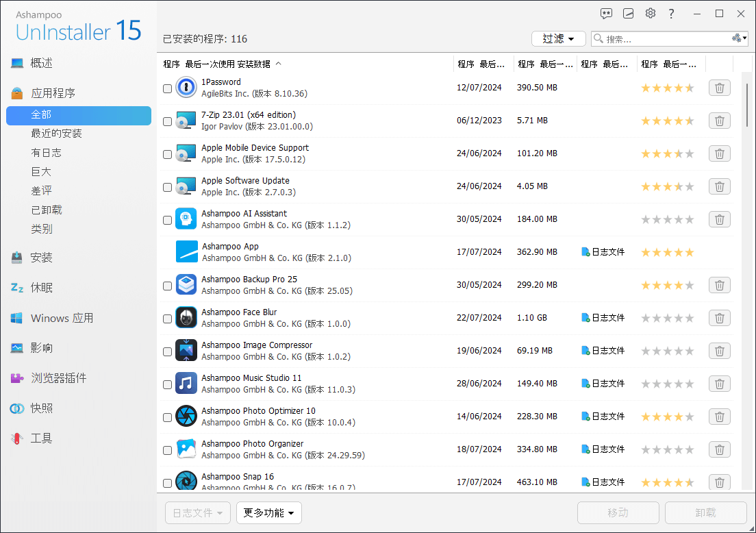Show 差评 programs
The height and width of the screenshot is (533, 756).
click(42, 191)
